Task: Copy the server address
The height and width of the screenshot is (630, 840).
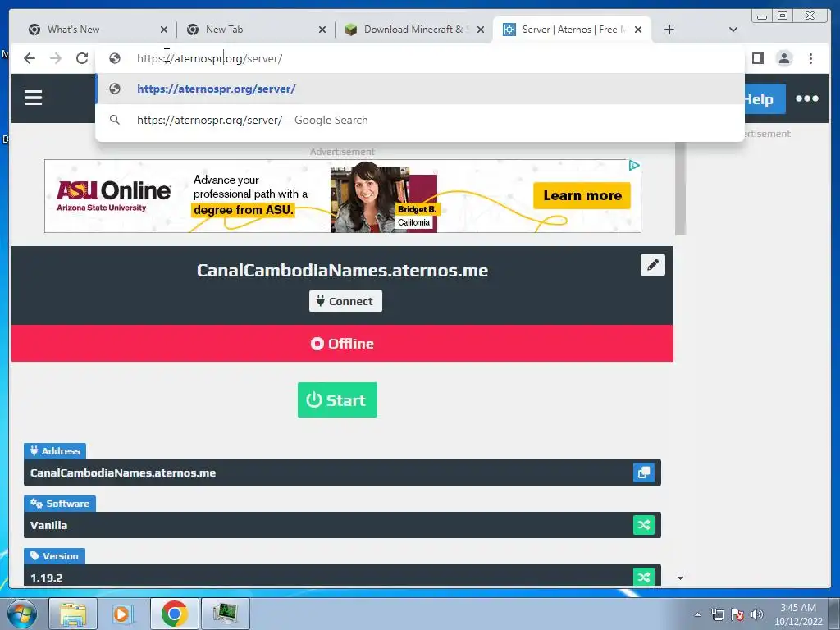Action: click(643, 472)
